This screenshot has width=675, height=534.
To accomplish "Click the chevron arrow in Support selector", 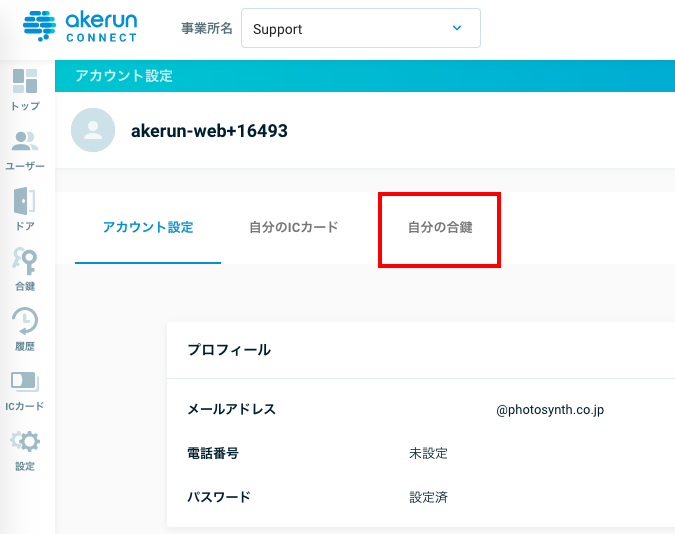I will coord(457,28).
